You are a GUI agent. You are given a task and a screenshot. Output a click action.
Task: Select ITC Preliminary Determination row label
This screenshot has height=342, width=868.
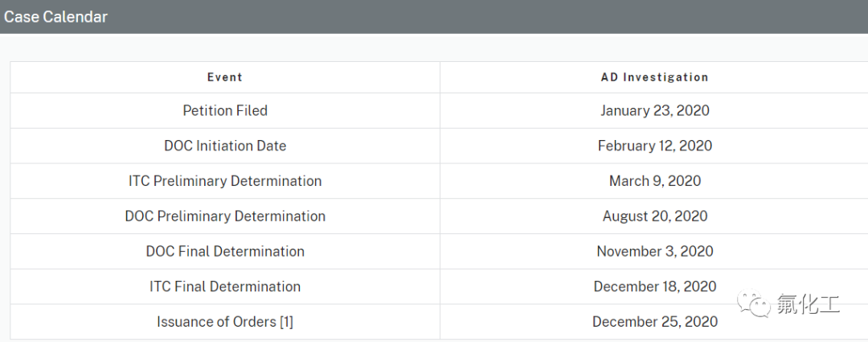tap(225, 181)
